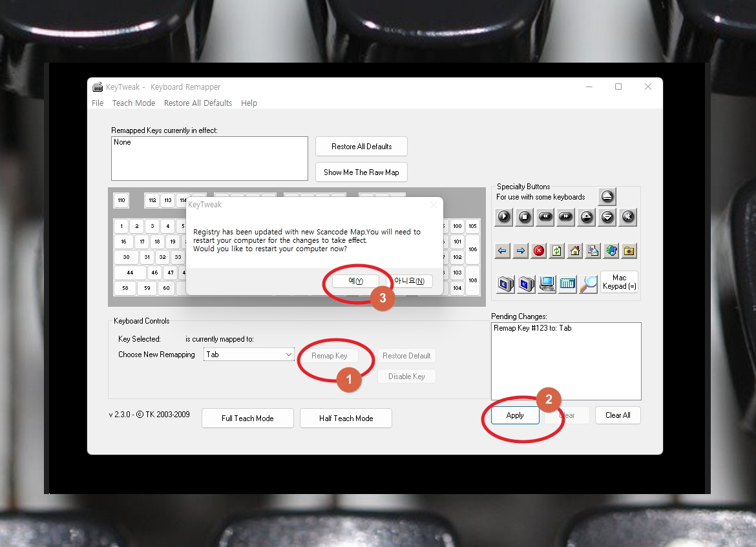Confirm restart with the 예(Y) button
756x547 pixels.
coord(355,281)
